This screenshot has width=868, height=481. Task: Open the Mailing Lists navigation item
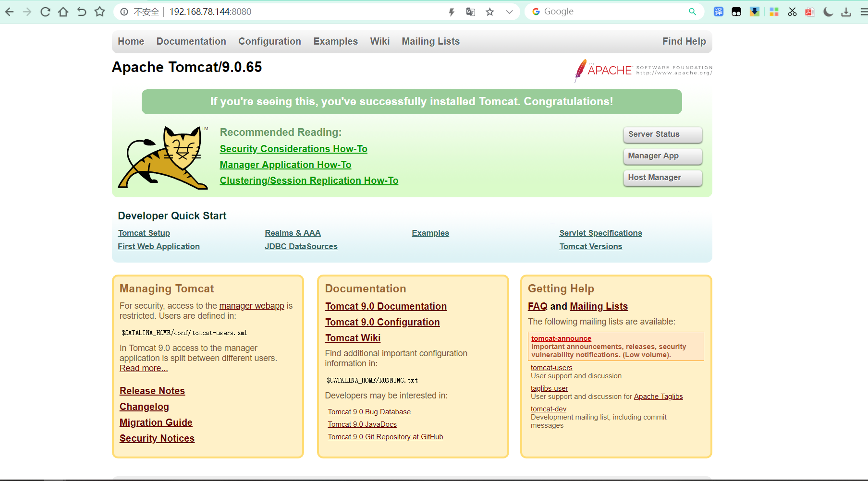click(x=431, y=42)
